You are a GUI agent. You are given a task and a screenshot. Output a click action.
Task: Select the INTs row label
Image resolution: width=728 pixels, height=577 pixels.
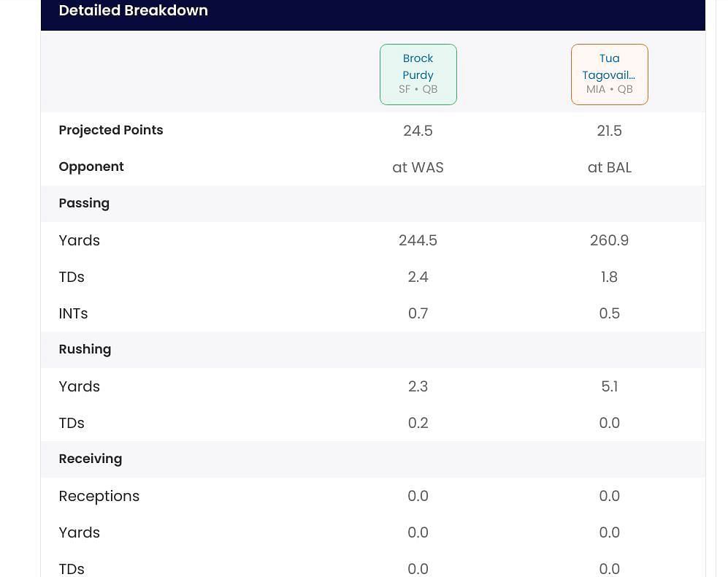[x=73, y=313]
